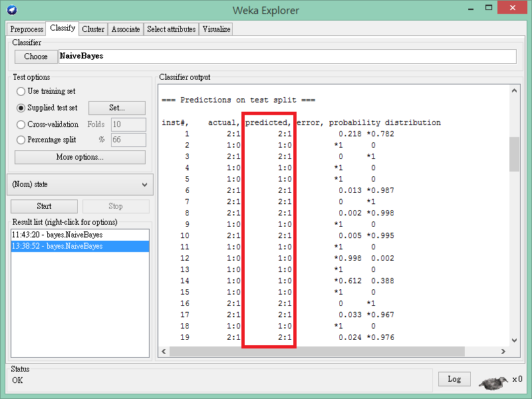Click the "actual," column header
Screen dimensions: 532x399
click(223, 122)
